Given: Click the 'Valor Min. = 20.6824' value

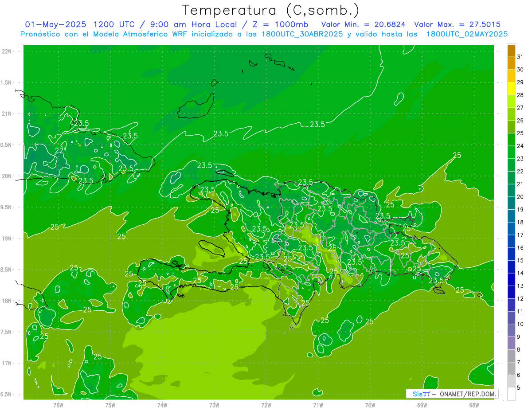Looking at the screenshot, I should [364, 24].
